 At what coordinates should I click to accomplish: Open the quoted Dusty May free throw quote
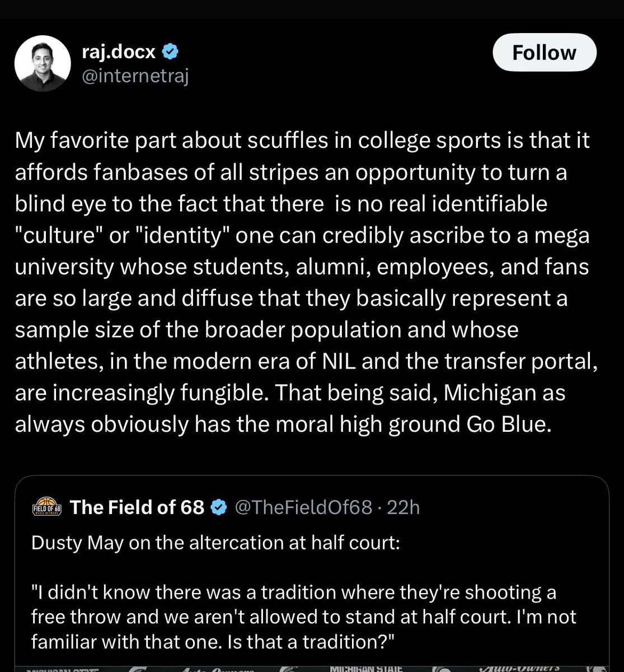pos(302,616)
